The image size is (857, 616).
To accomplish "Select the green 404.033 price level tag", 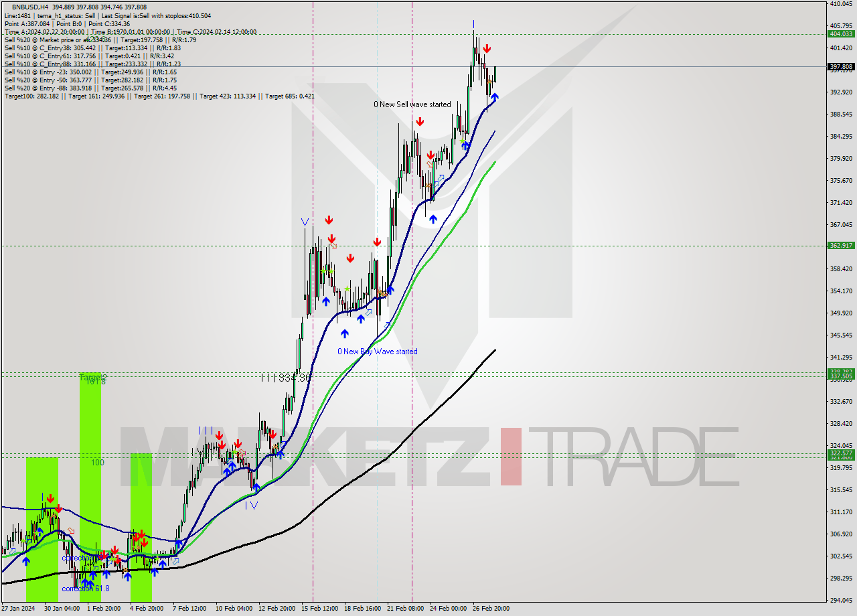I will [841, 33].
